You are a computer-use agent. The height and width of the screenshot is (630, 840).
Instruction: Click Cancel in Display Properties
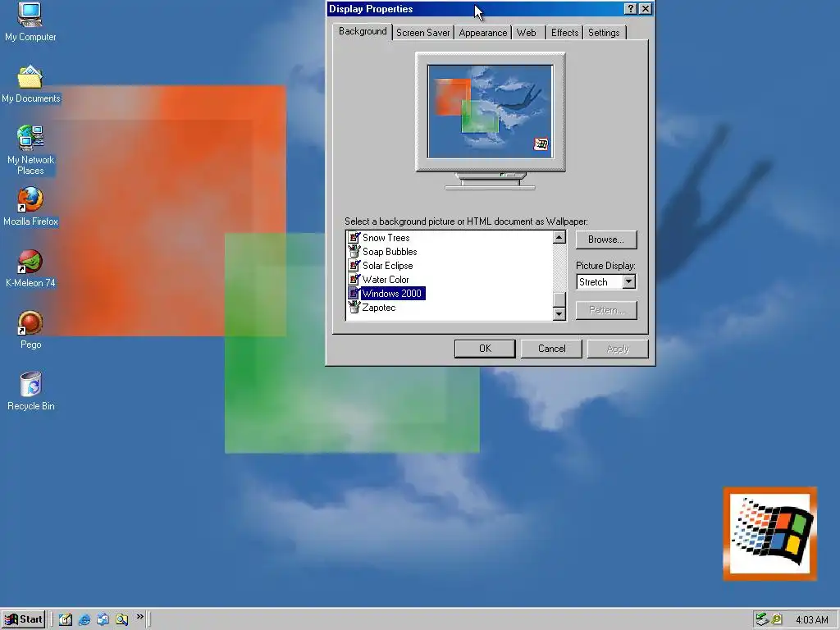click(x=551, y=349)
